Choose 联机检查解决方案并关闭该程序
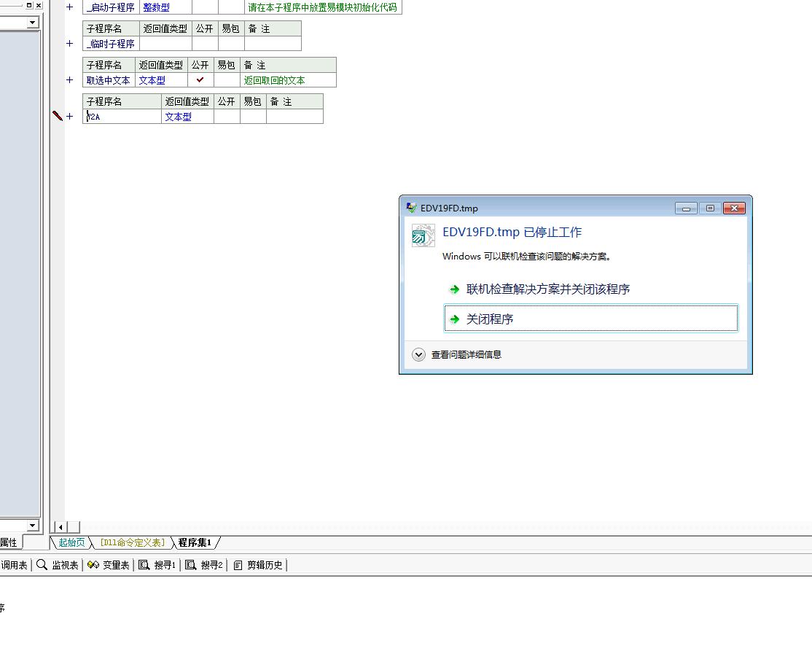812x667 pixels. point(548,289)
